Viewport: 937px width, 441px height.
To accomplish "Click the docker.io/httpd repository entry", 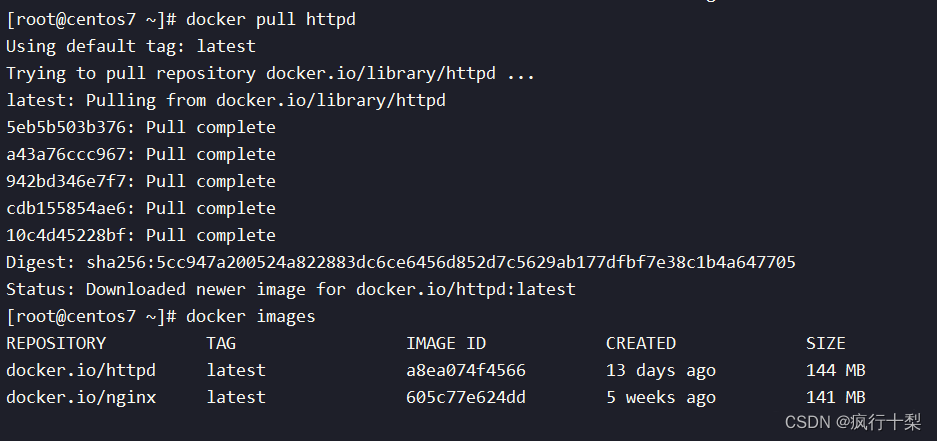I will pos(81,370).
